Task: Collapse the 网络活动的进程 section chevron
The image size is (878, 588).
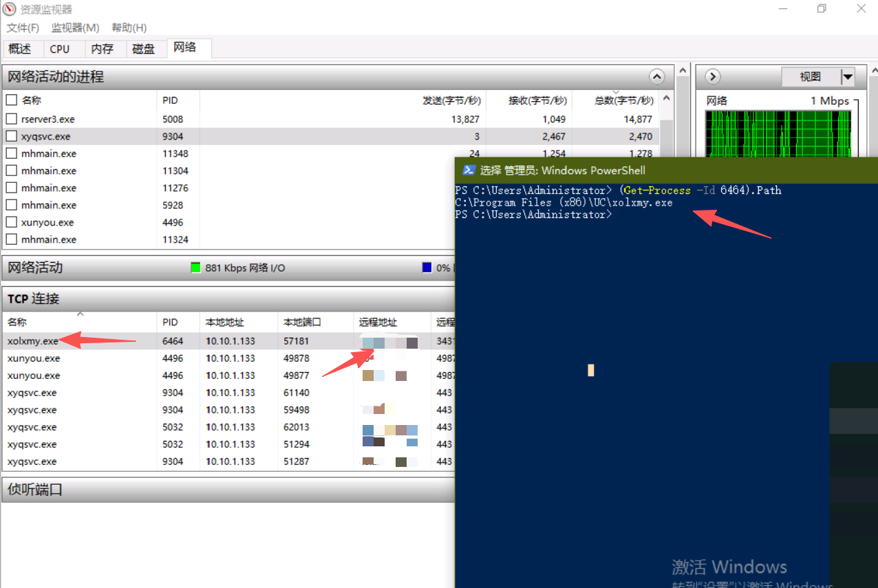Action: (656, 76)
